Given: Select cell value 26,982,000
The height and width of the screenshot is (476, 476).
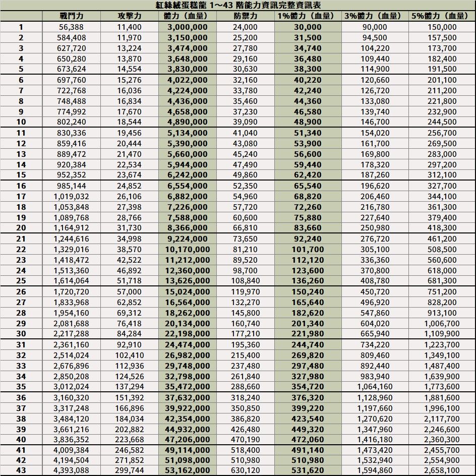Looking at the screenshot, I should point(187,355).
